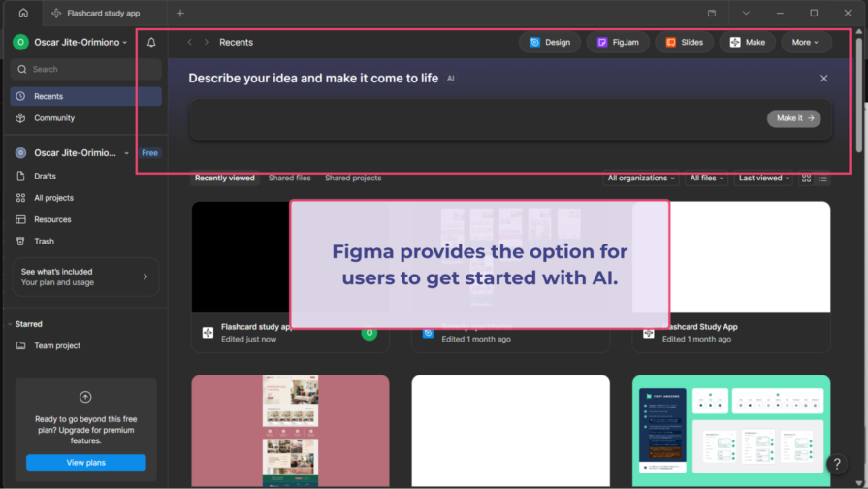Open the help question mark button
This screenshot has width=868, height=489.
click(x=837, y=464)
